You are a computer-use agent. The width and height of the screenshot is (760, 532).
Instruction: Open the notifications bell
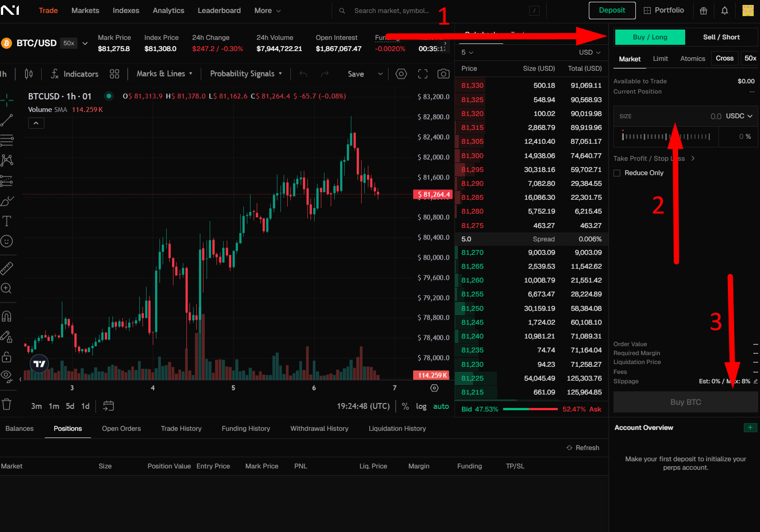click(x=725, y=10)
